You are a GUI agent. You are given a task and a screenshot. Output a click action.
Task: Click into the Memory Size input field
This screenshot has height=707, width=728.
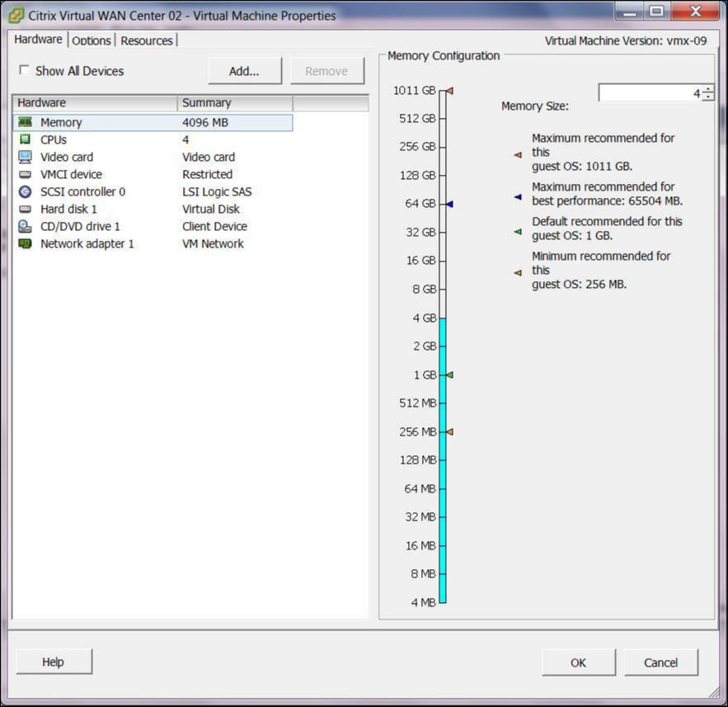(651, 93)
